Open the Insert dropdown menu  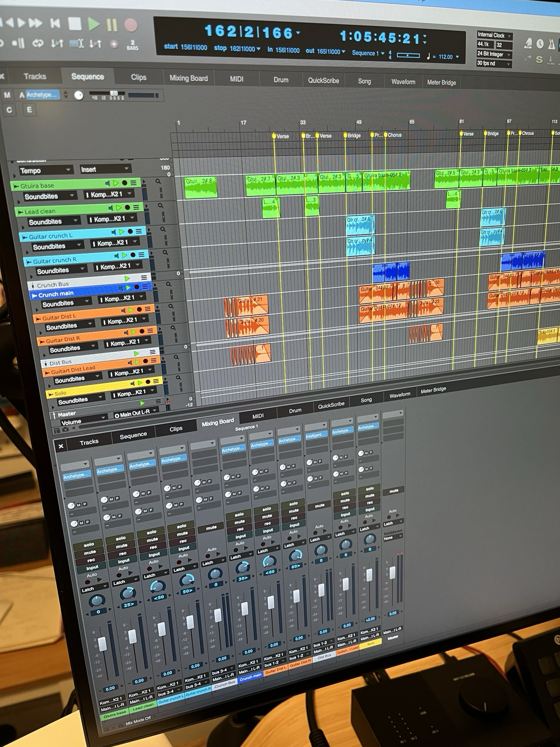(x=105, y=169)
